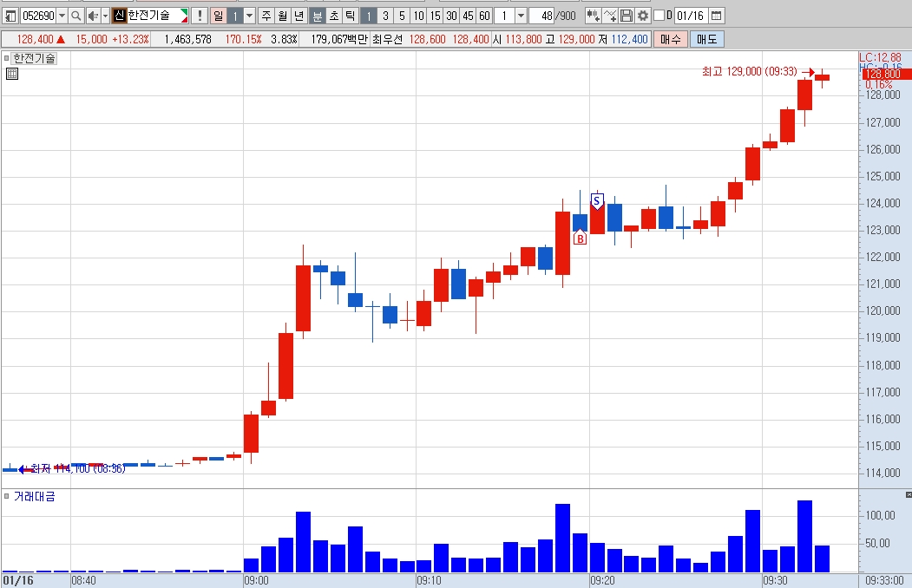The image size is (912, 588).
Task: Select the 5 minute interval tab
Action: click(x=402, y=16)
